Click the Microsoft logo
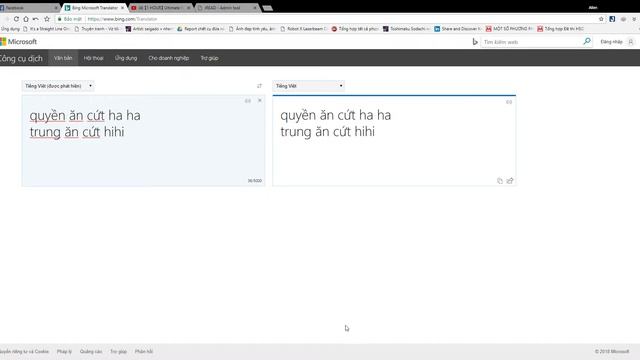Viewport: 640px width, 360px height. [18, 42]
